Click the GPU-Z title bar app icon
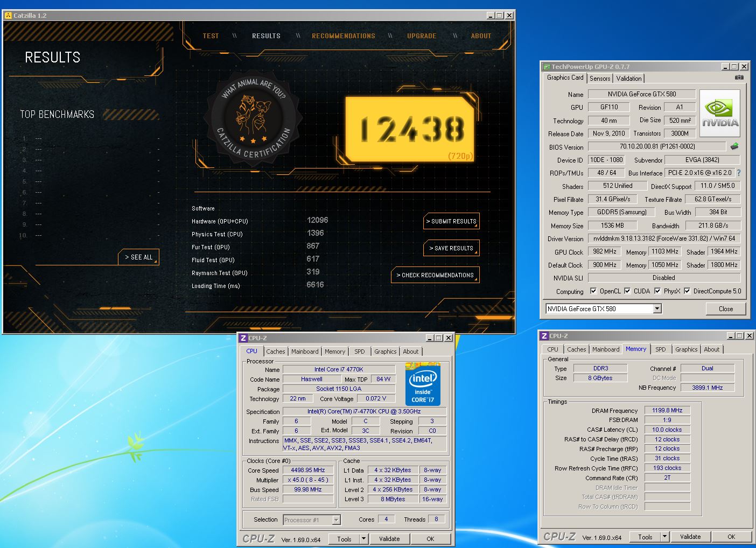 [x=546, y=67]
